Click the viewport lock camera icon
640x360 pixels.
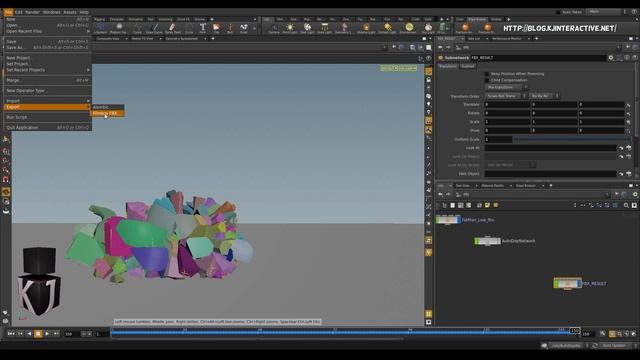[x=429, y=80]
